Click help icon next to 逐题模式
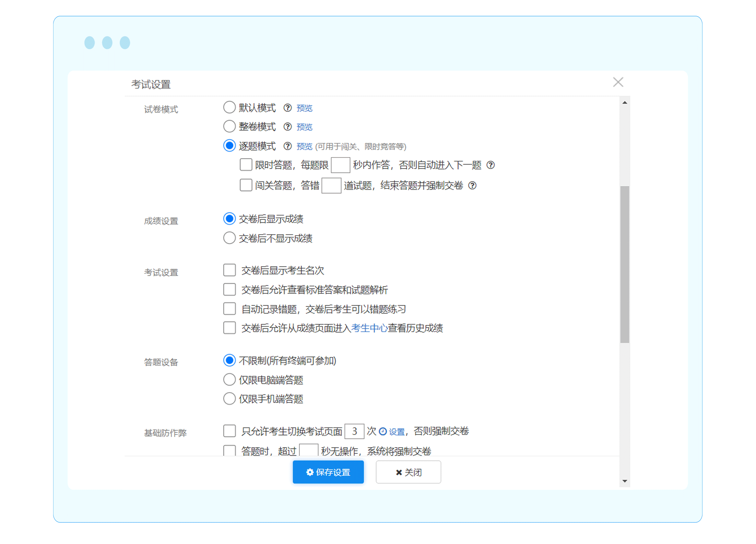This screenshot has height=544, width=756. (x=287, y=146)
